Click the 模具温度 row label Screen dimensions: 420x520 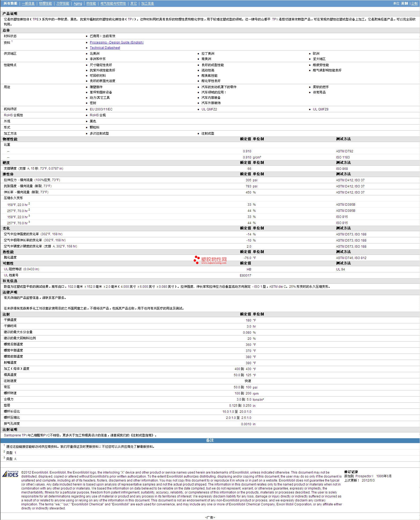[10, 375]
